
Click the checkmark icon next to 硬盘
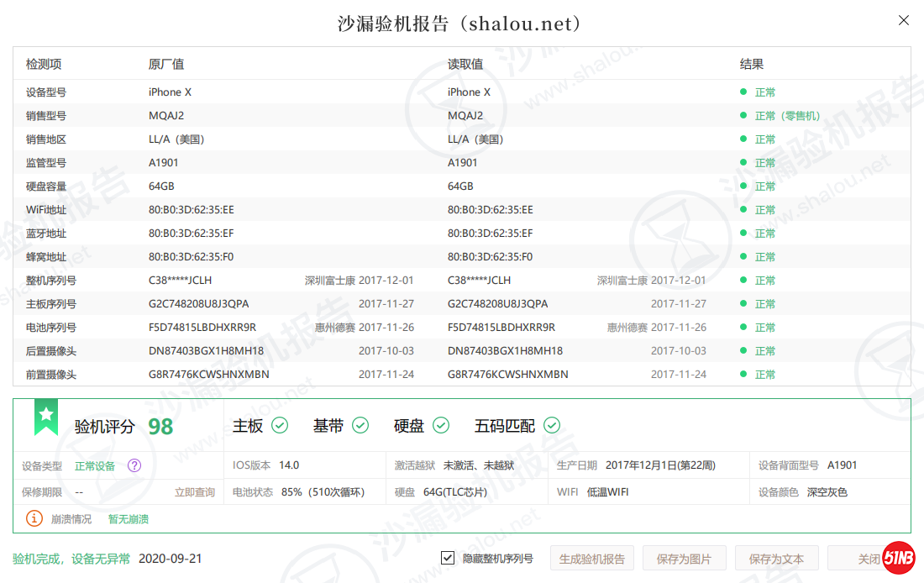(x=441, y=426)
